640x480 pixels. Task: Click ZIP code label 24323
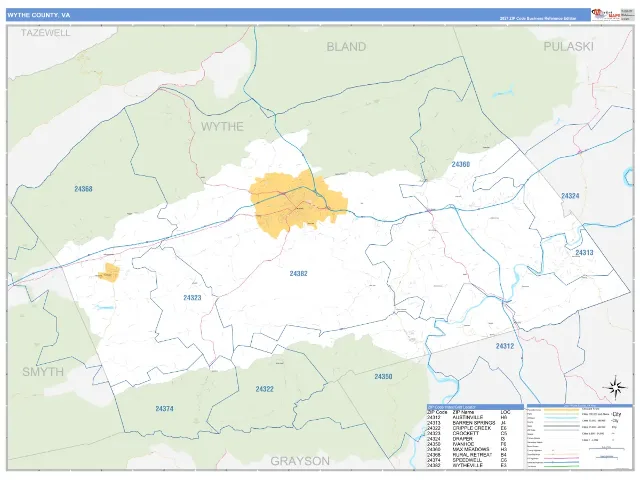192,298
